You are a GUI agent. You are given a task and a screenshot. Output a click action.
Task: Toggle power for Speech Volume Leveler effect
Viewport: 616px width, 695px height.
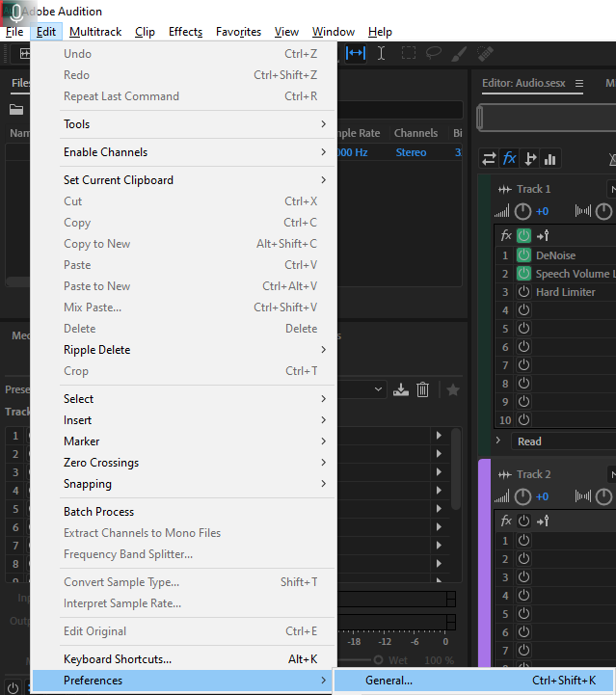tap(524, 274)
